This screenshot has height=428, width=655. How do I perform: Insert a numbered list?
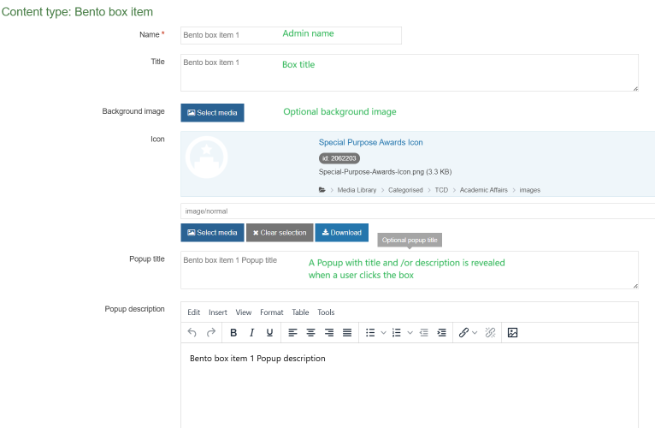click(x=396, y=332)
